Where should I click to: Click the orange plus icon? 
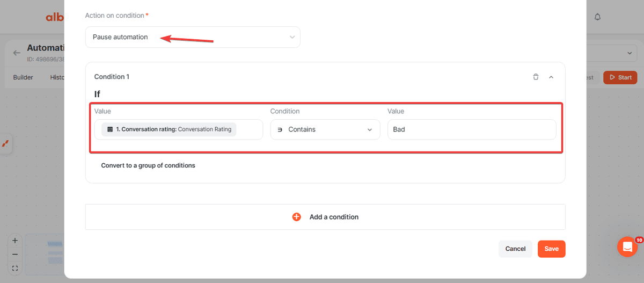pyautogui.click(x=296, y=217)
